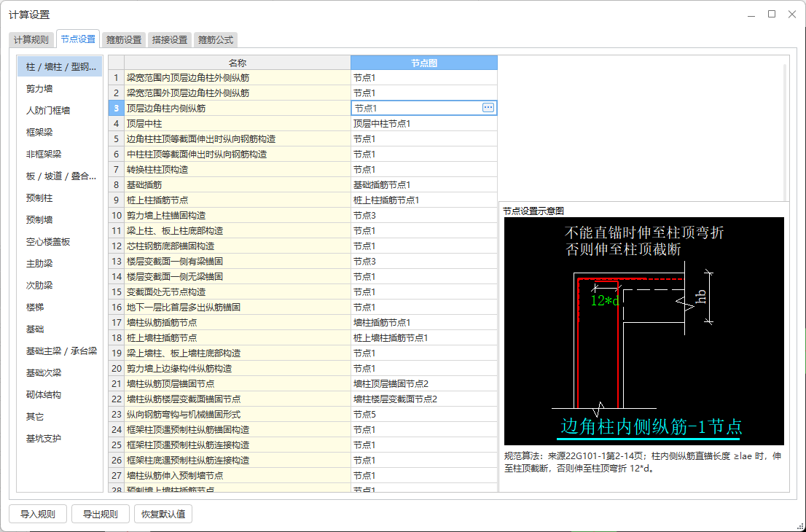Switch to the 节点设置 tab
The width and height of the screenshot is (806, 532).
tap(78, 39)
